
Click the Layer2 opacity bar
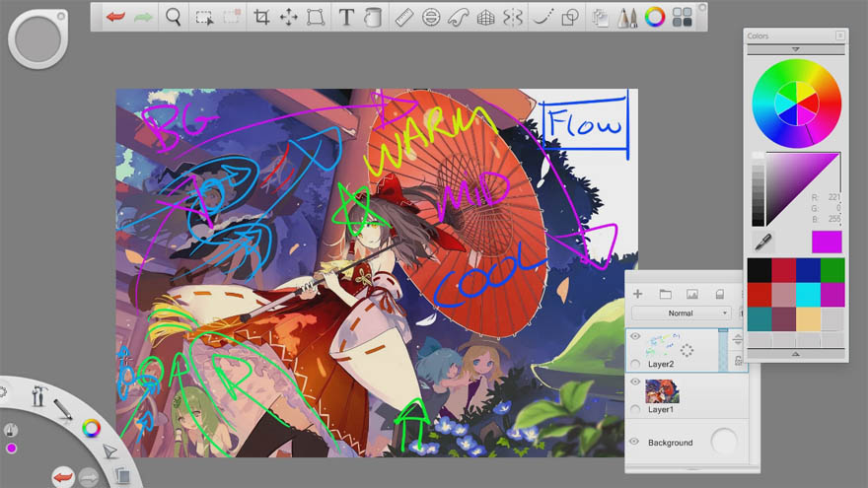(x=723, y=350)
